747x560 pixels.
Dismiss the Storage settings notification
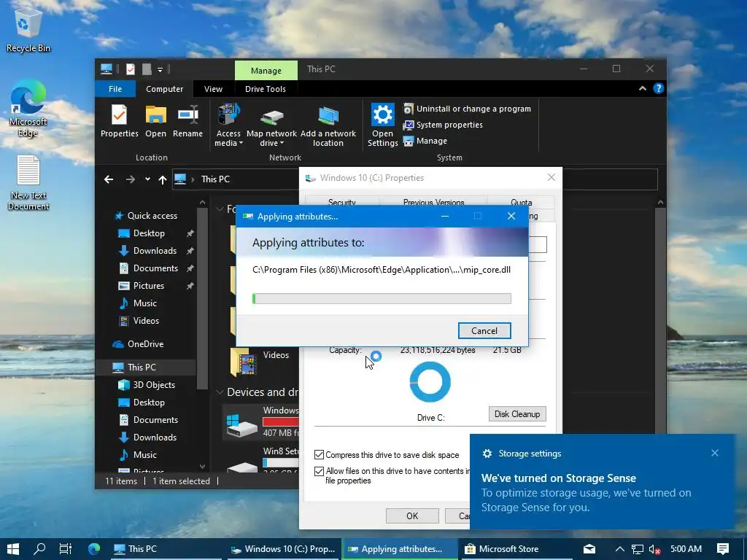715,453
